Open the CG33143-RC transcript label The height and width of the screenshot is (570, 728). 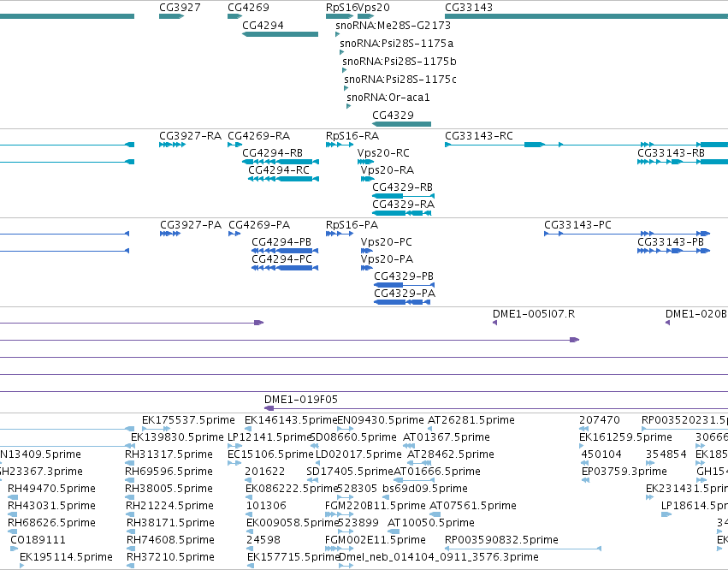click(x=479, y=136)
